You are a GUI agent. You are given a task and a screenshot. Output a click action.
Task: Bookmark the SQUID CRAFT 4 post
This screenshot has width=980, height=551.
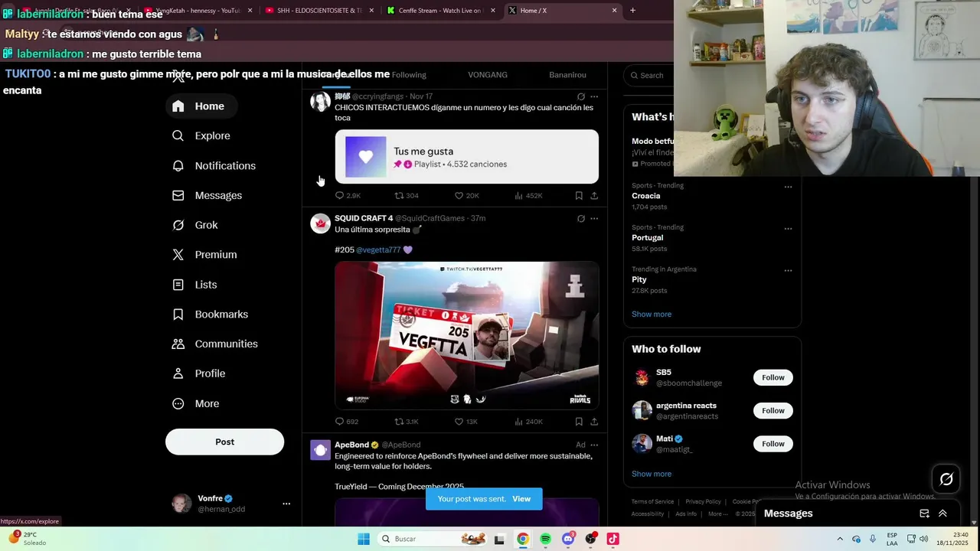pyautogui.click(x=579, y=422)
